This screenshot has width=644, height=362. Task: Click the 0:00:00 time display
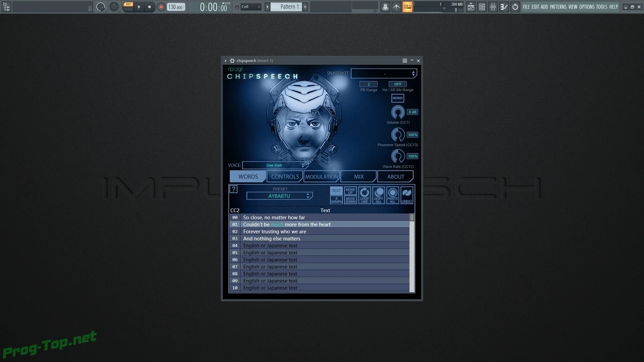pyautogui.click(x=214, y=7)
